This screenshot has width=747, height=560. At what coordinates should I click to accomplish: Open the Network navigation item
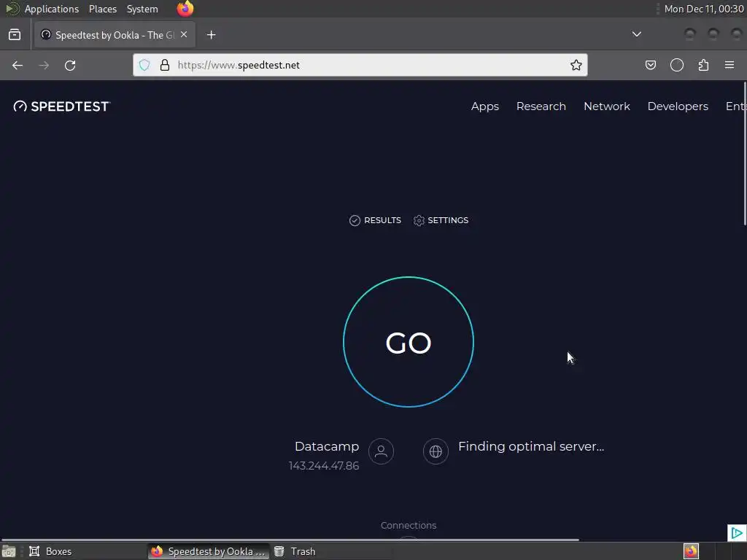[607, 106]
